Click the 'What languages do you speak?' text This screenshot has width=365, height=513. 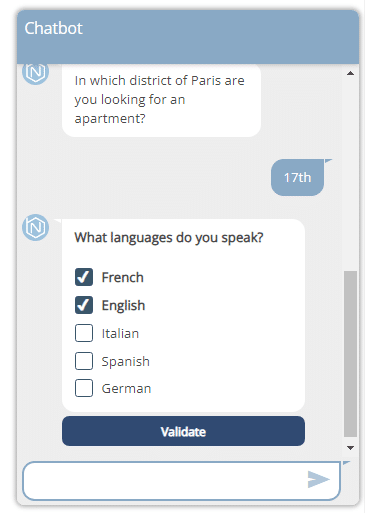click(169, 238)
